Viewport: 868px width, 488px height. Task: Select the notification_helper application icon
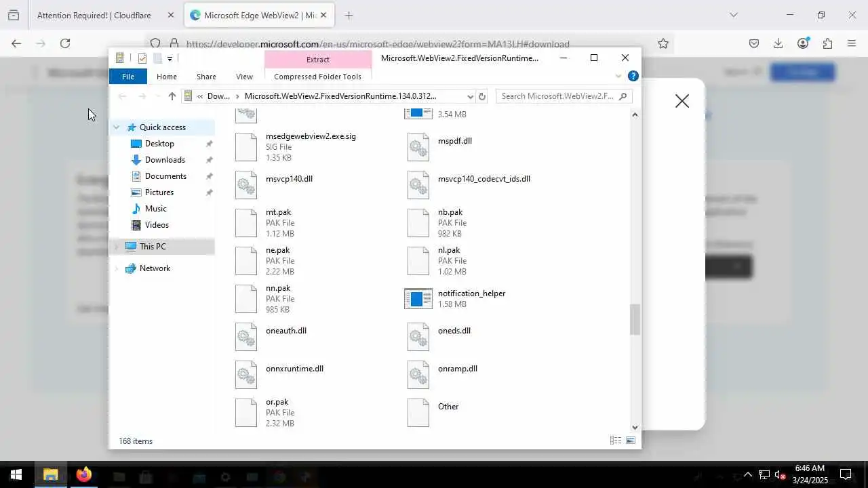418,298
